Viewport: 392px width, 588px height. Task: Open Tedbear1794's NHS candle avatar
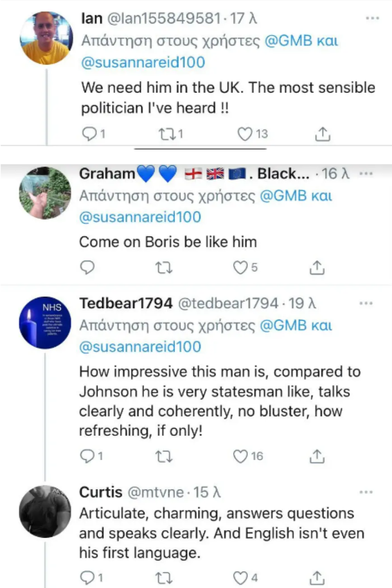[x=45, y=323]
